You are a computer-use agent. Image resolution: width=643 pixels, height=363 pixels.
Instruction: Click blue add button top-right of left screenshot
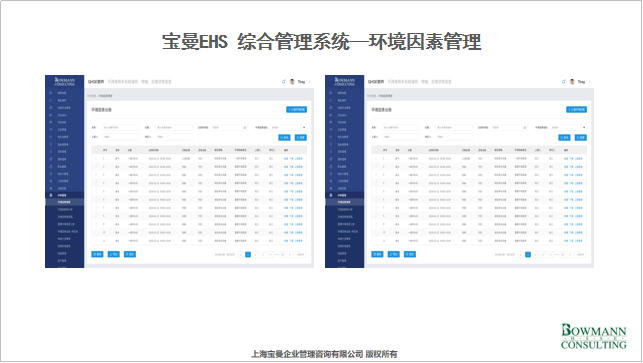pyautogui.click(x=296, y=110)
